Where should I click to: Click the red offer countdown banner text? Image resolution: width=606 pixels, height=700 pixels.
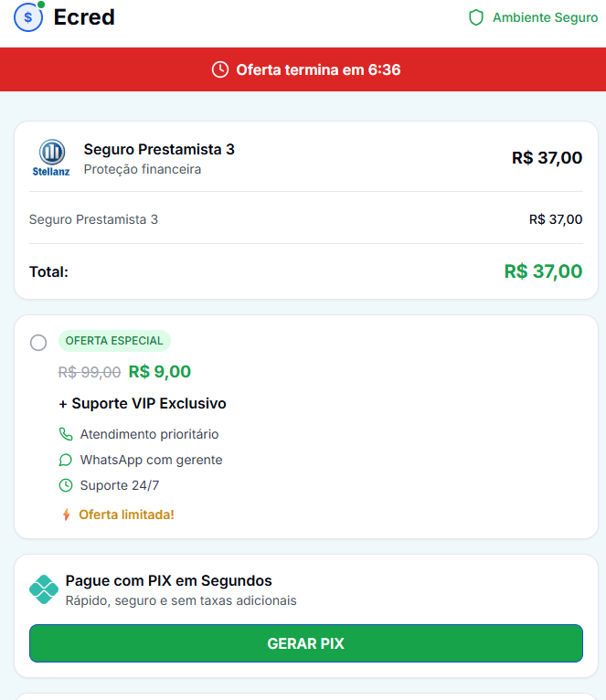[x=318, y=69]
